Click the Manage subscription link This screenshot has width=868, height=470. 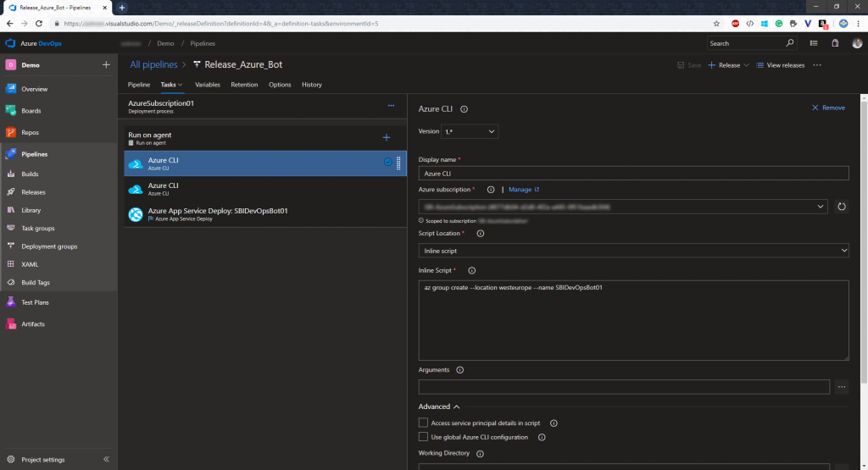[x=524, y=190]
